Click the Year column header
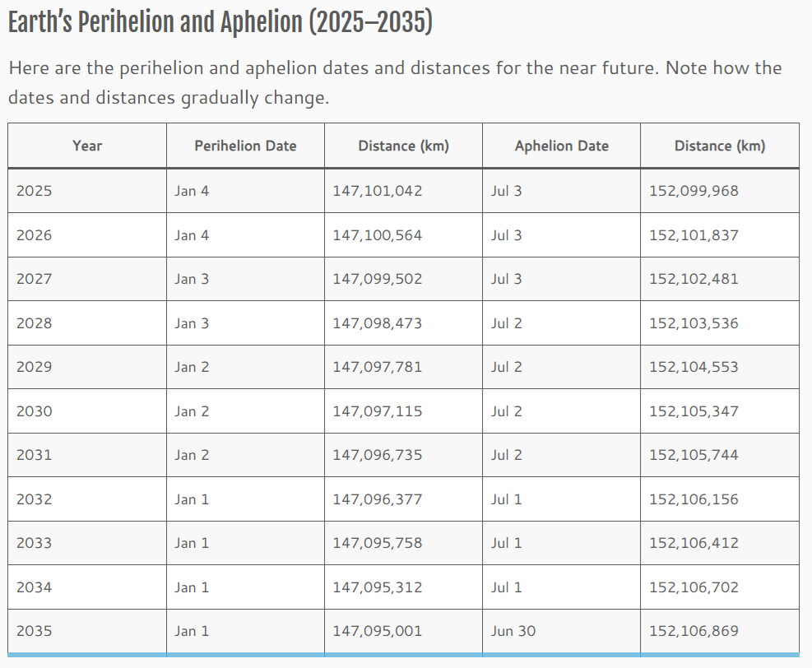The height and width of the screenshot is (668, 812). click(87, 146)
